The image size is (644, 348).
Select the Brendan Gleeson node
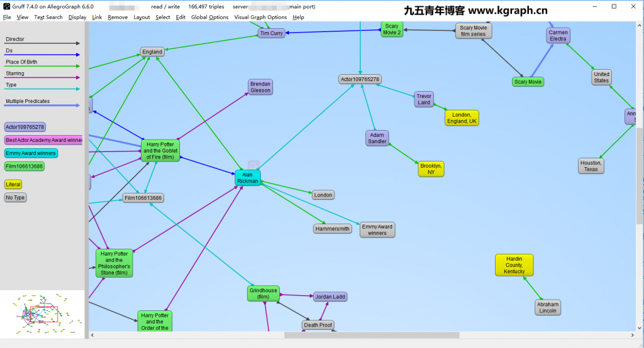point(260,87)
